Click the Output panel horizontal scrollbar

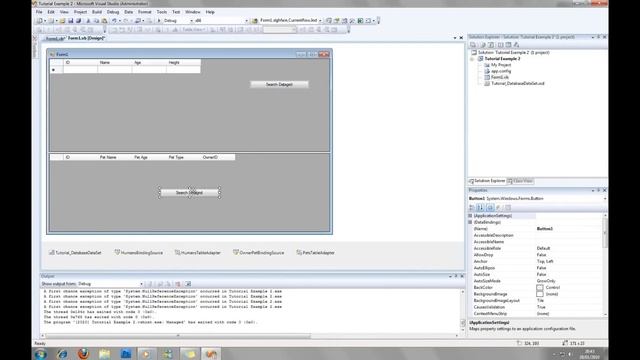pyautogui.click(x=178, y=336)
